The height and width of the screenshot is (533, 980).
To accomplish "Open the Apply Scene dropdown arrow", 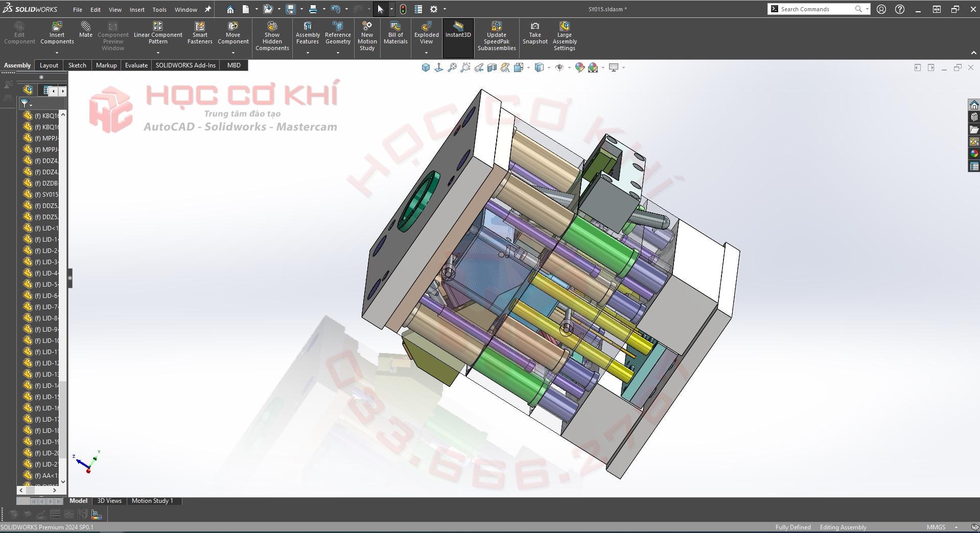I will coord(603,67).
